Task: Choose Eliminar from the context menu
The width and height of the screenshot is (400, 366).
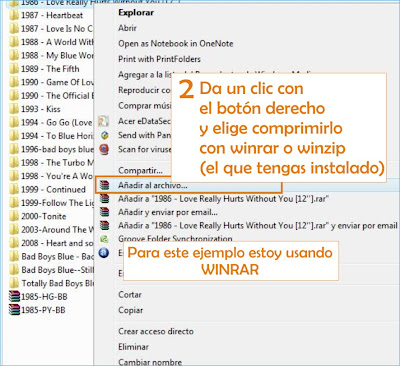Action: coord(133,347)
